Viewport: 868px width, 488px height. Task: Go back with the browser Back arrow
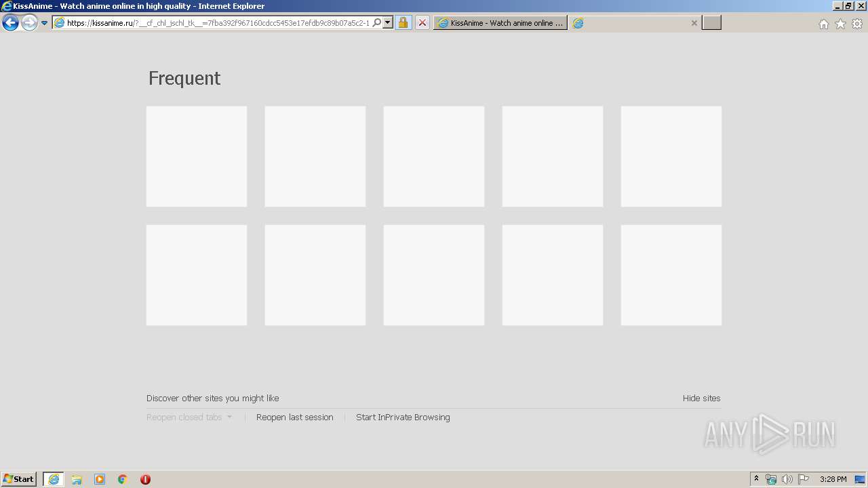pos(10,23)
